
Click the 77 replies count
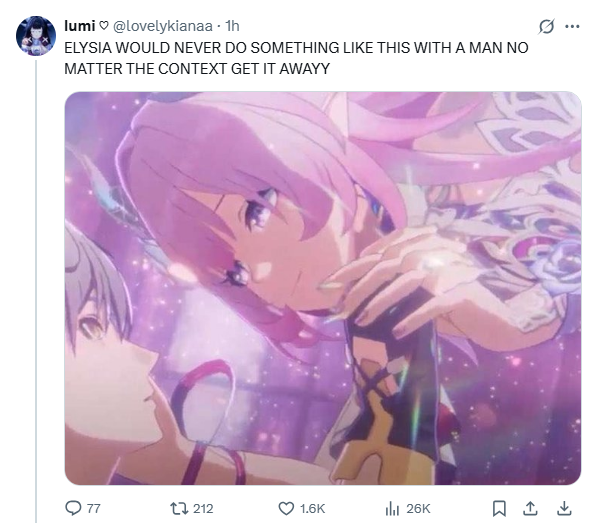[93, 509]
